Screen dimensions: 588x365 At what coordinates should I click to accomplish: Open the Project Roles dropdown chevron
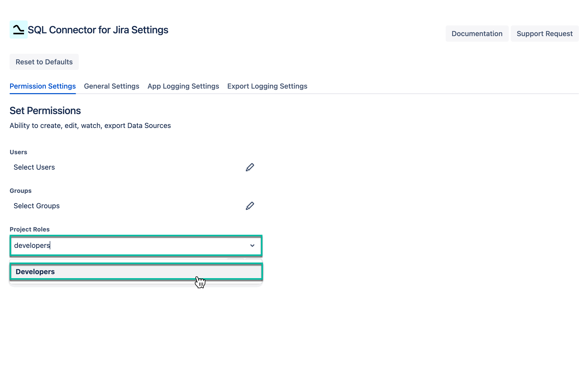252,245
